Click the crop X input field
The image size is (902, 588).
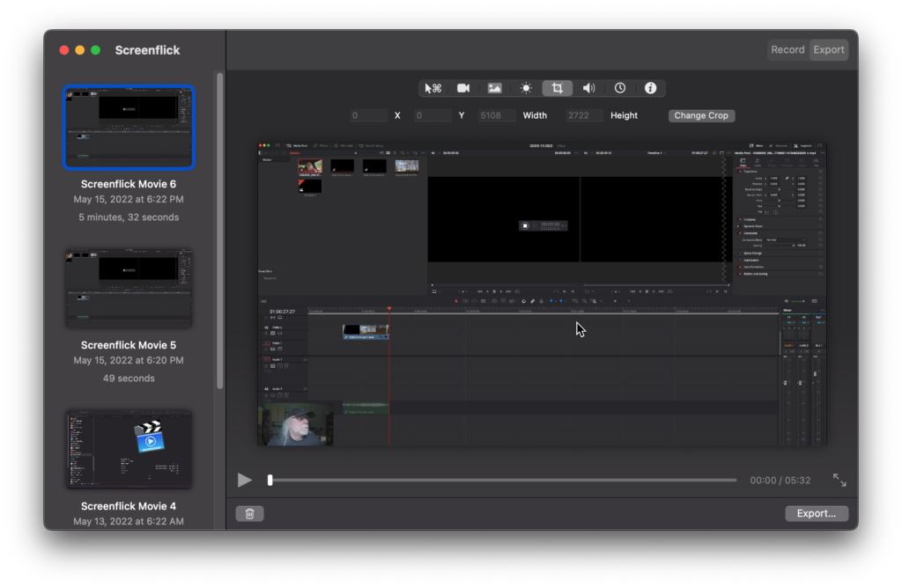coord(369,115)
